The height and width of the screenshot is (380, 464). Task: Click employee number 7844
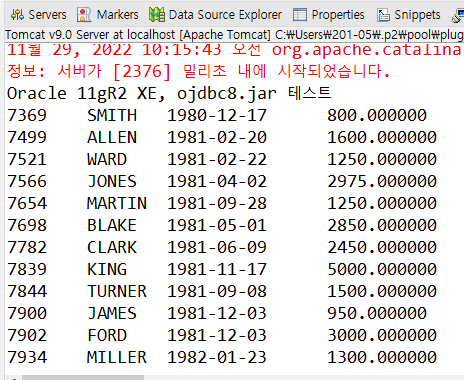27,291
